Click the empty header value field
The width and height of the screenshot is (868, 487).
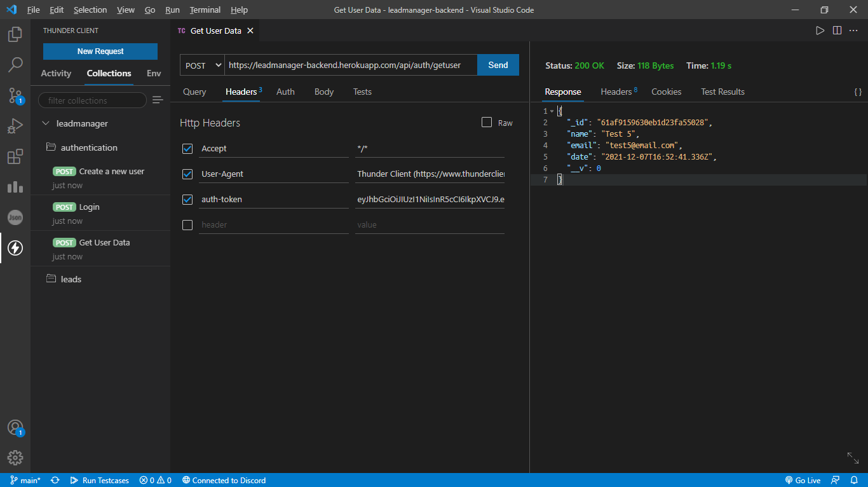click(x=430, y=225)
